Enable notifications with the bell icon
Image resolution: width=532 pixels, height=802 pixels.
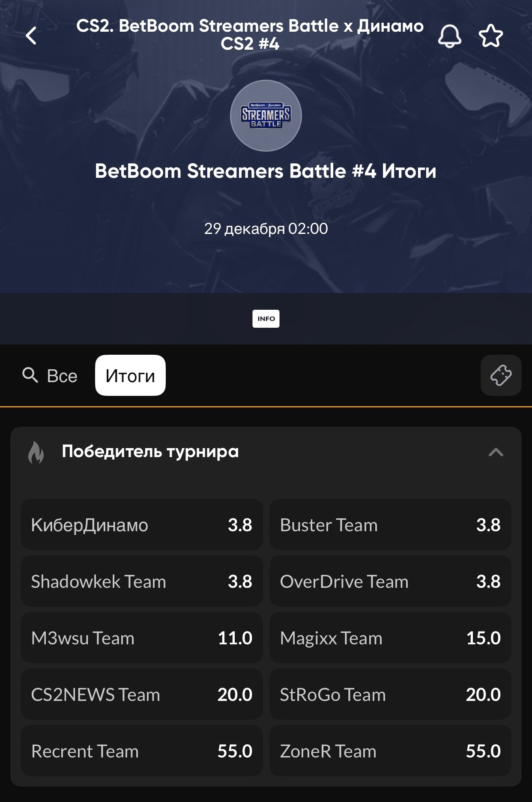[x=449, y=36]
